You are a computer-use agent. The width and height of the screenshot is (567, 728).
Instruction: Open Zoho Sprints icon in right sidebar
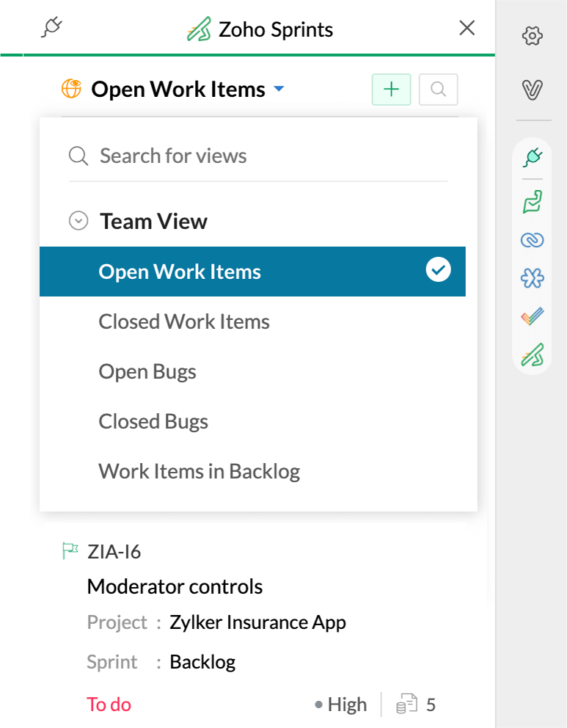[x=532, y=356]
